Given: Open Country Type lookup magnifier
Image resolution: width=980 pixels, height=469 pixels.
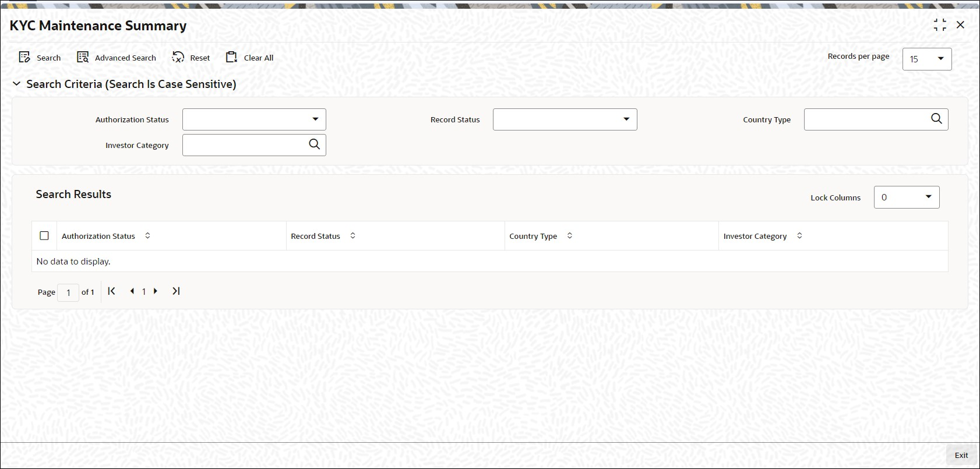Looking at the screenshot, I should (x=936, y=119).
